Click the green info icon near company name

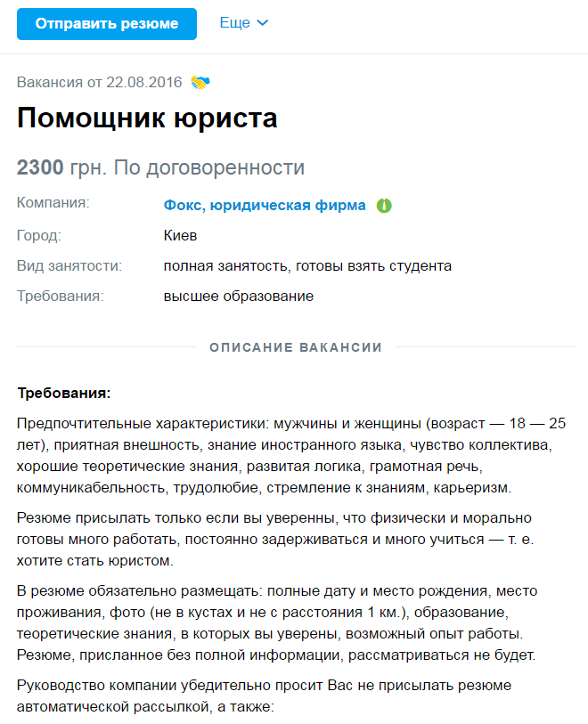pyautogui.click(x=384, y=206)
